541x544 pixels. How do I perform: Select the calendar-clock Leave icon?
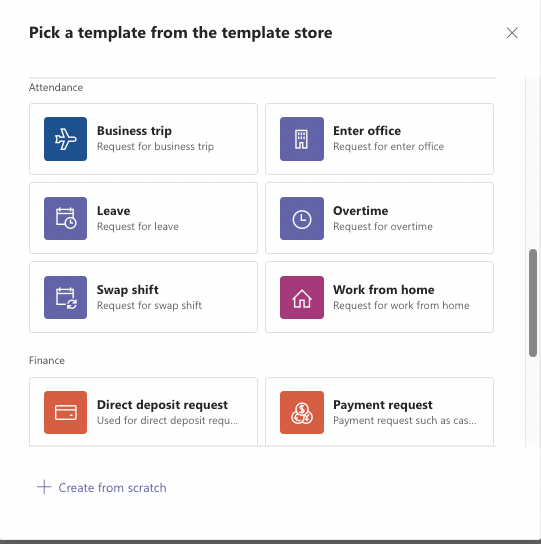click(65, 218)
